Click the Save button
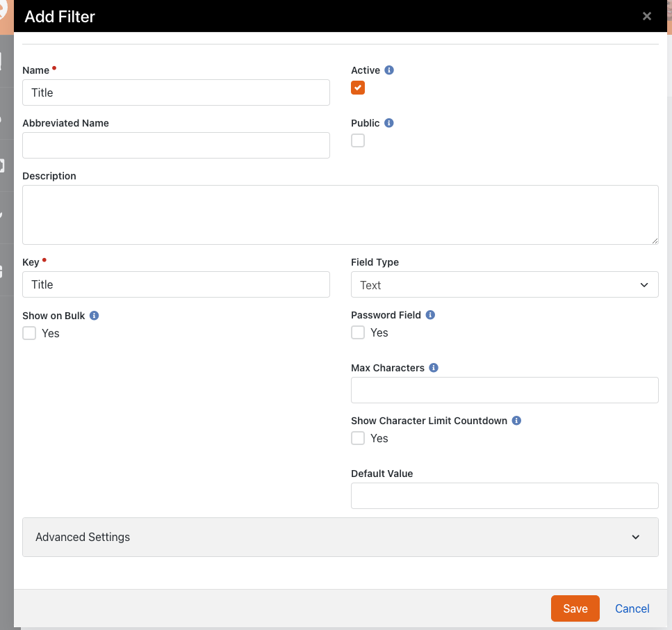 pyautogui.click(x=575, y=608)
